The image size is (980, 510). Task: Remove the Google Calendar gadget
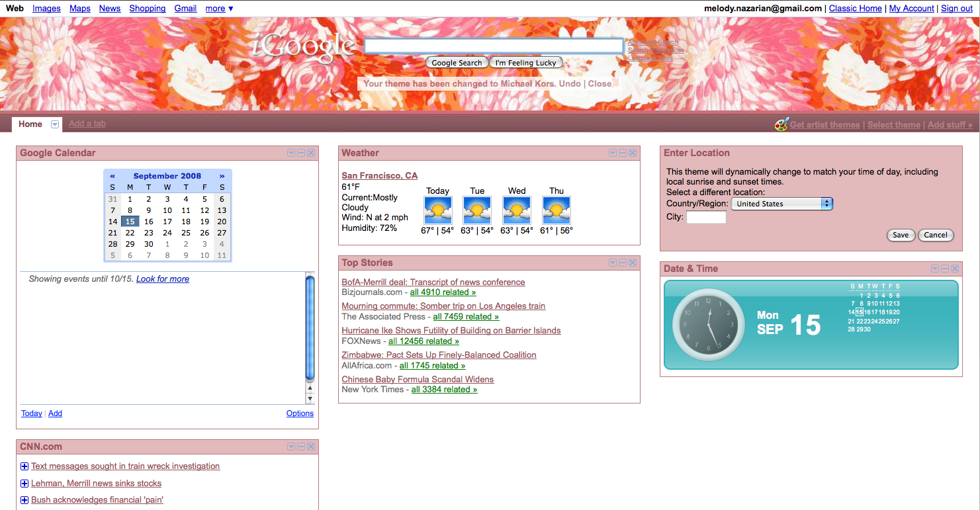point(311,153)
